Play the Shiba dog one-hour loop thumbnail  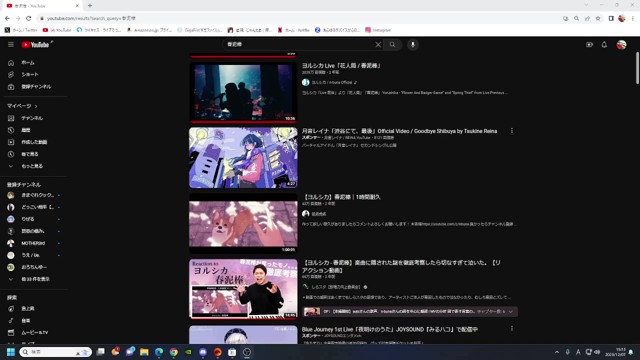click(x=243, y=223)
